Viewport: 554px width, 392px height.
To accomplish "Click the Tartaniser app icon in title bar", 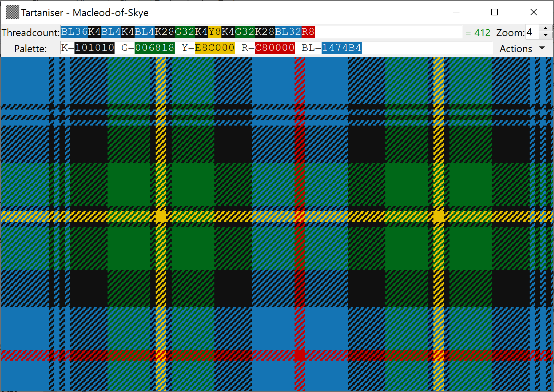I will [13, 12].
